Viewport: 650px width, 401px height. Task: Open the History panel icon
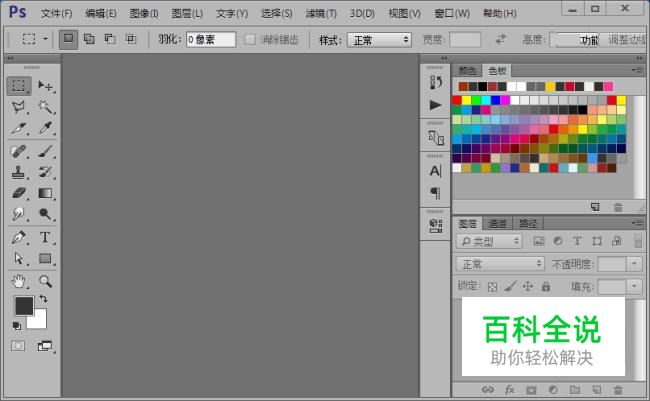point(435,82)
